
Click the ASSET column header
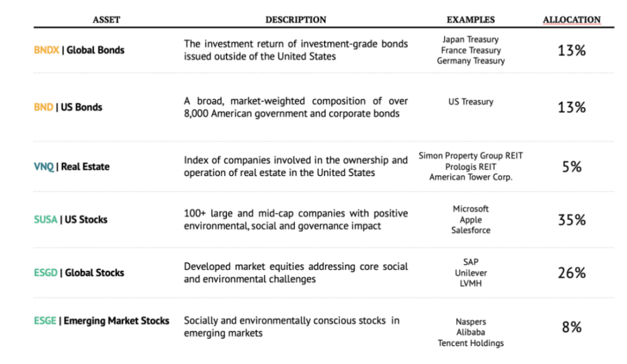[x=106, y=20]
